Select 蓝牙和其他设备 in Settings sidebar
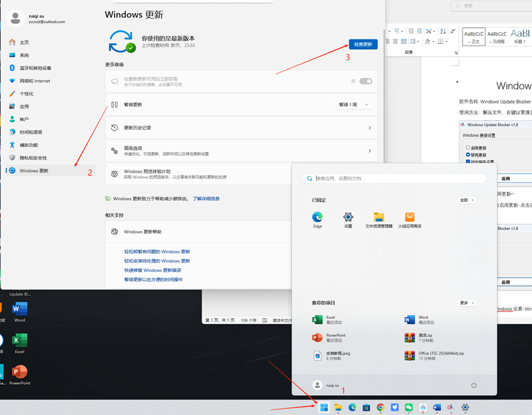The image size is (532, 415). pos(36,68)
